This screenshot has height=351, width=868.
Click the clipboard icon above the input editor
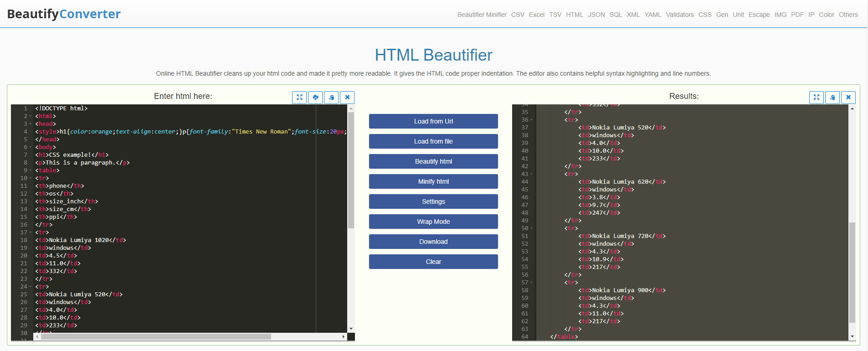[331, 97]
